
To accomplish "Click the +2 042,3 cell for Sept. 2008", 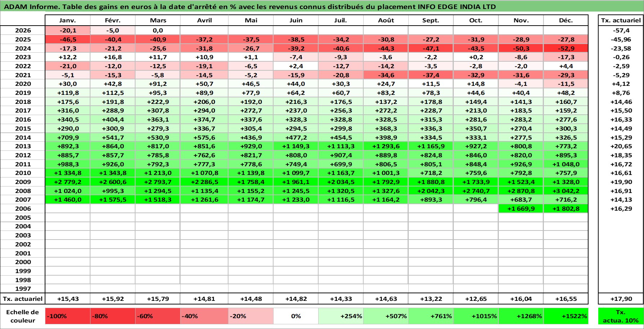I will 431,191.
